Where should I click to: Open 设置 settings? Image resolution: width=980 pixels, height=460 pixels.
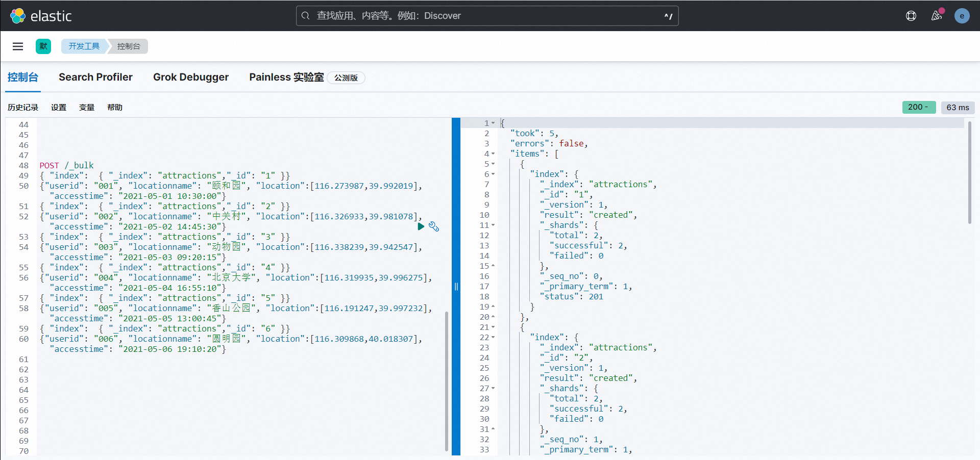coord(59,108)
